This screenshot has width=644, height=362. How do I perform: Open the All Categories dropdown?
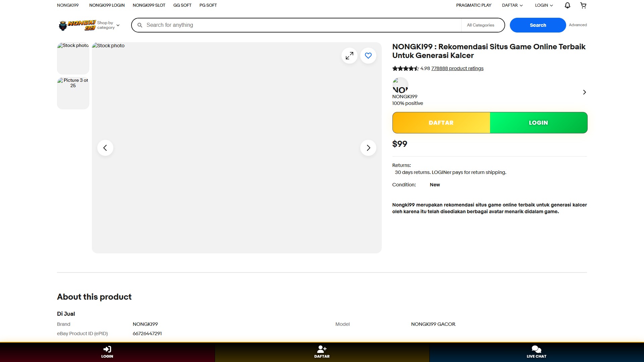pos(480,25)
